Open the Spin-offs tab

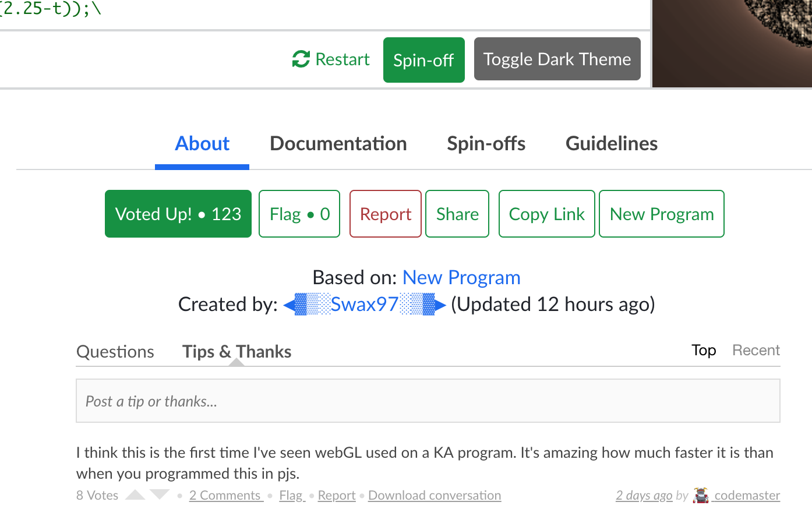pyautogui.click(x=486, y=144)
